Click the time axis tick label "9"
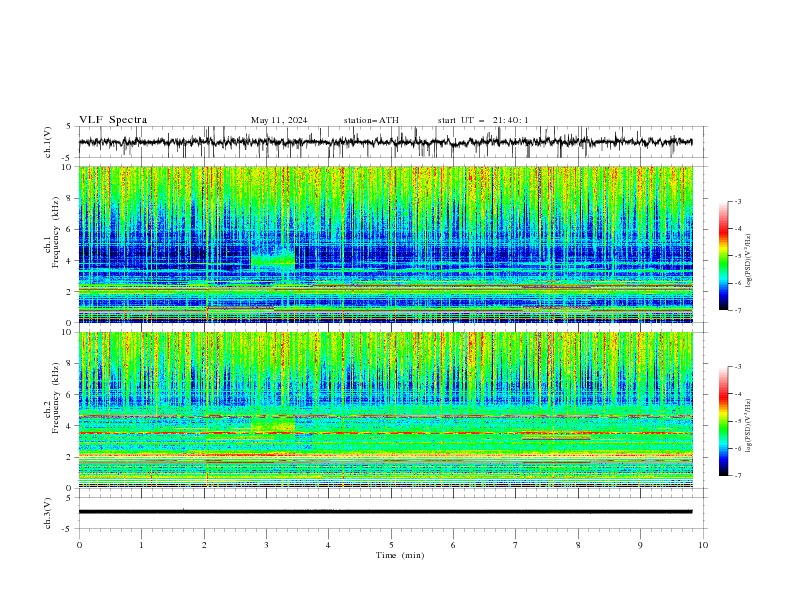 (640, 545)
